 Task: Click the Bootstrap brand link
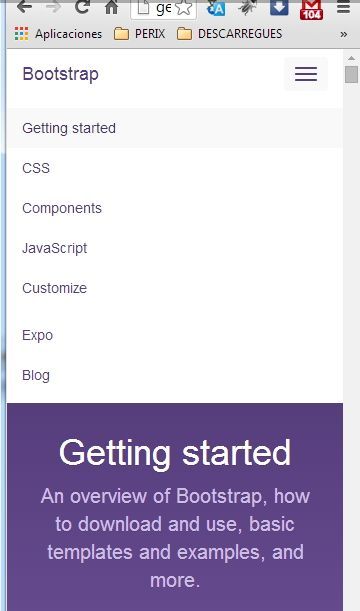click(60, 74)
